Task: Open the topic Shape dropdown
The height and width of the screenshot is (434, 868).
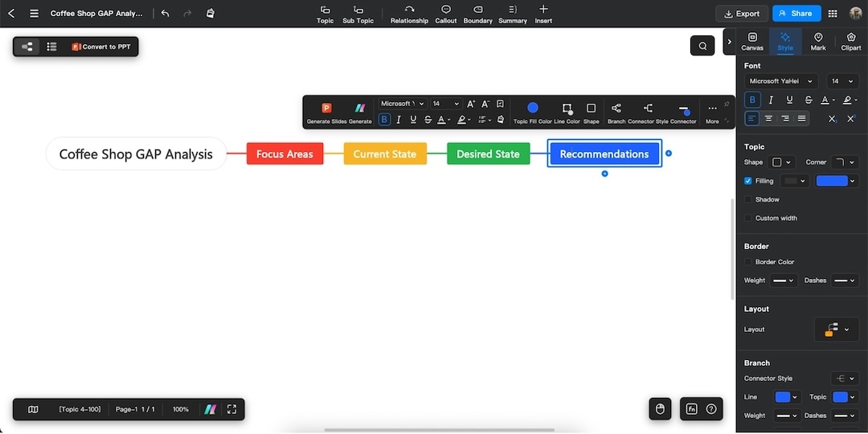Action: click(781, 162)
